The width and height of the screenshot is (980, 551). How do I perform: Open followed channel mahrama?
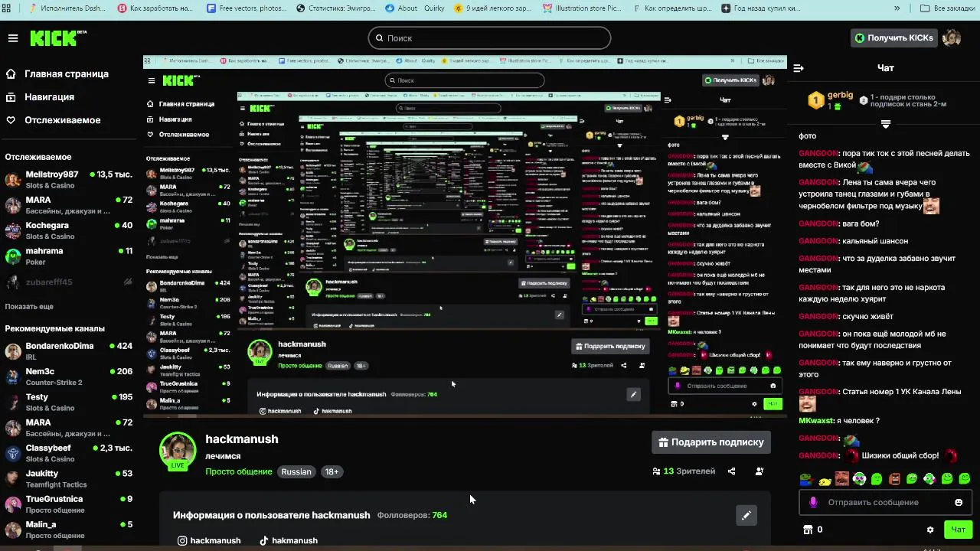[x=69, y=256]
